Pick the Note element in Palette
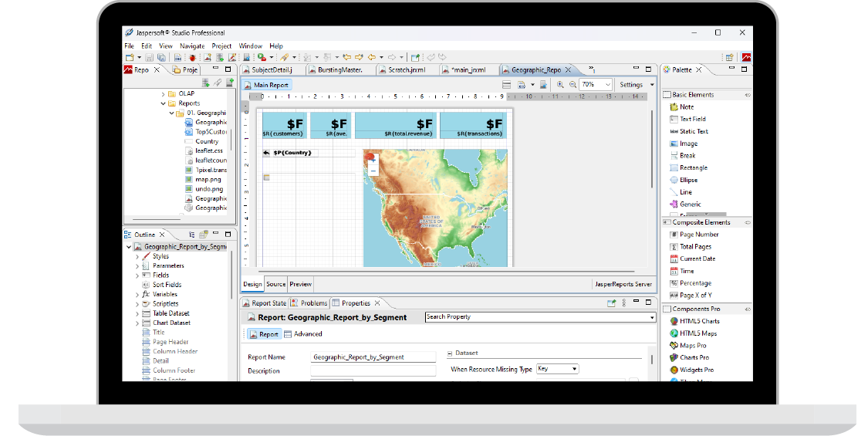Image resolution: width=868 pixels, height=436 pixels. 681,107
